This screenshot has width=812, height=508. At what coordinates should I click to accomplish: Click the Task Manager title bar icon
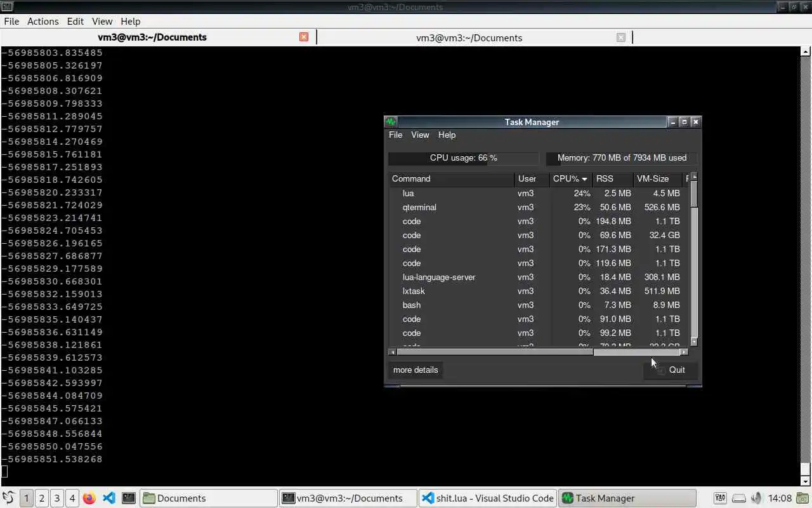tap(391, 122)
